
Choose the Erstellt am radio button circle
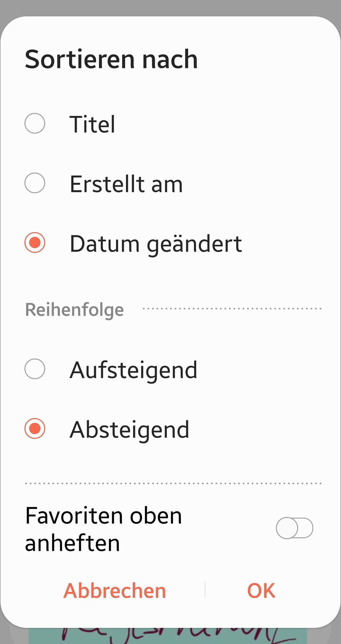point(35,183)
